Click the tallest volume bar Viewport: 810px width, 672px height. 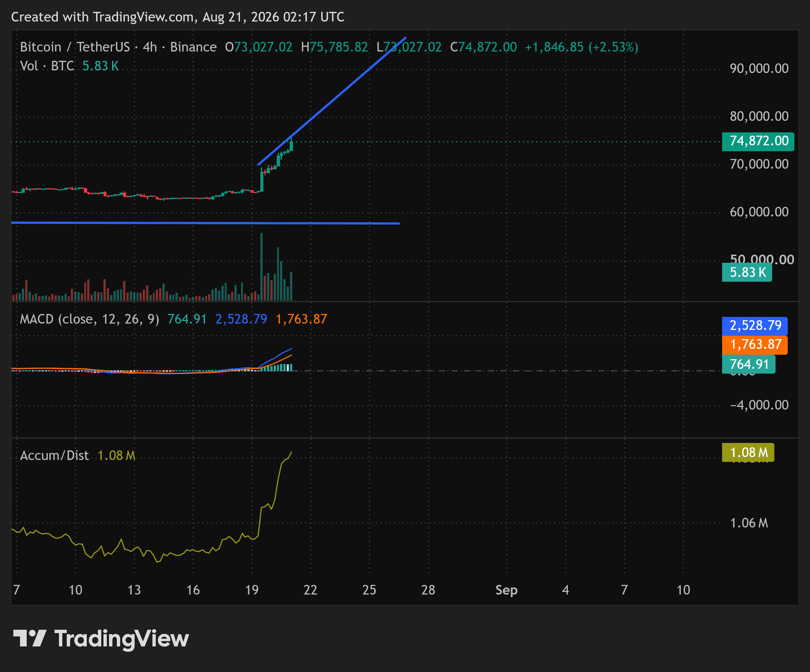[261, 267]
